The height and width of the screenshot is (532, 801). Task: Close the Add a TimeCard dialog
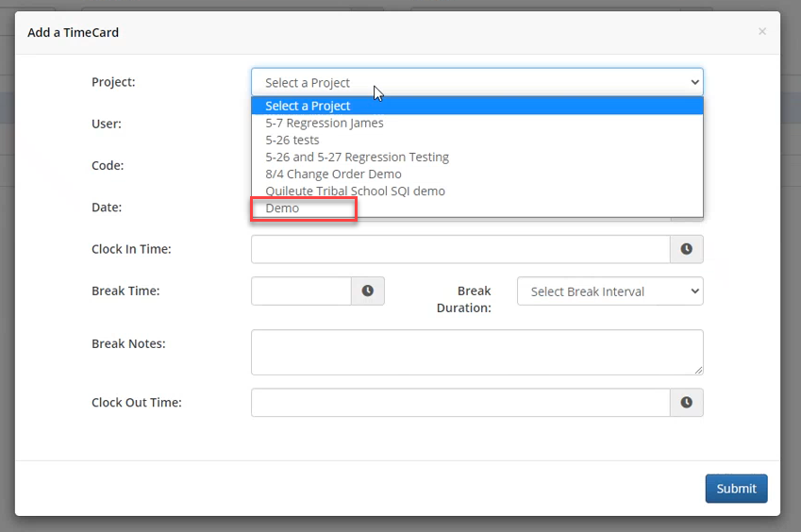(x=762, y=32)
